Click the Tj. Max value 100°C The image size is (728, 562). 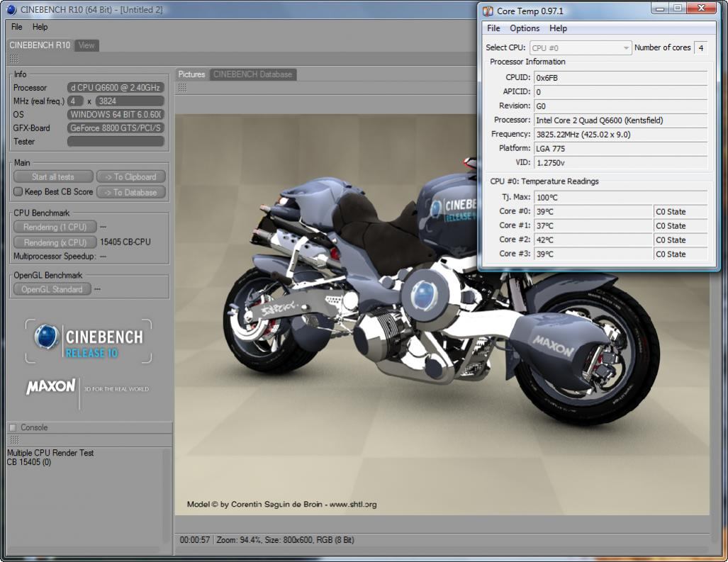[620, 197]
